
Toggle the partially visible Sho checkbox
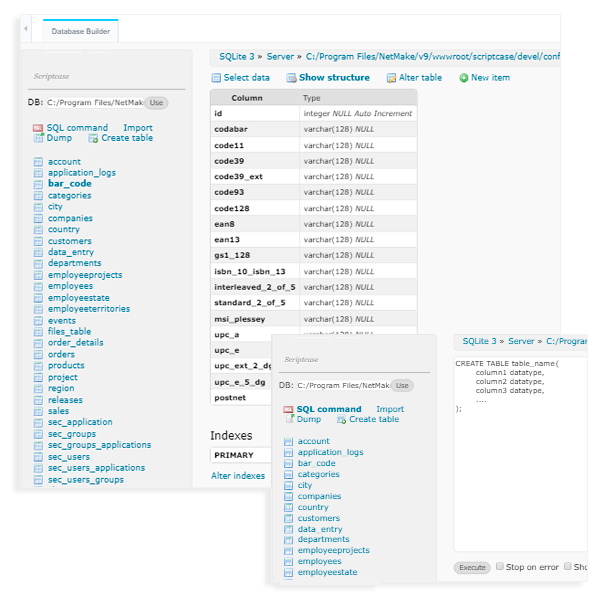[x=568, y=566]
